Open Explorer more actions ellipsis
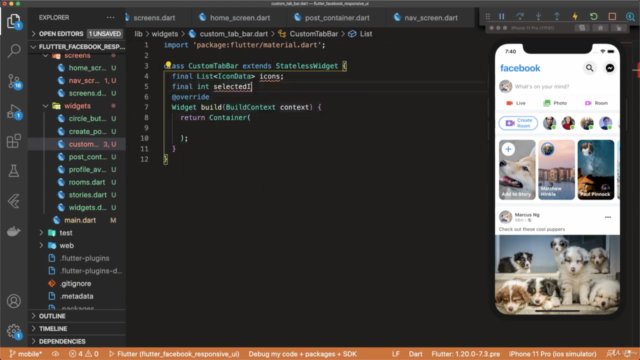The height and width of the screenshot is (360, 640). click(110, 18)
